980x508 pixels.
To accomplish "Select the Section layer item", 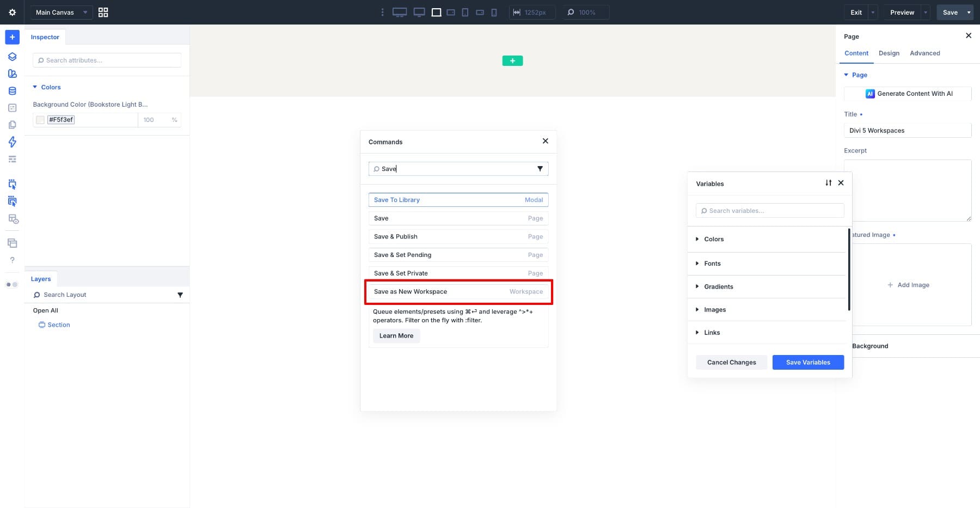I will 54,325.
